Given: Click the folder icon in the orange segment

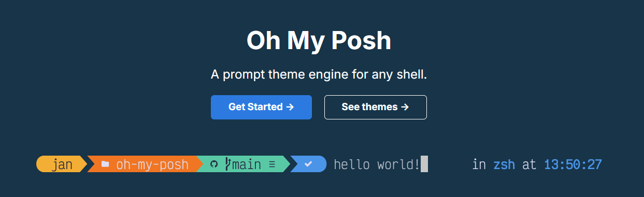Looking at the screenshot, I should (105, 164).
